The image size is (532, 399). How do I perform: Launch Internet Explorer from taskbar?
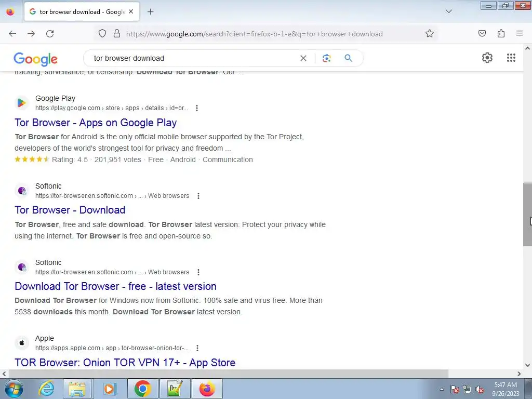pos(46,389)
